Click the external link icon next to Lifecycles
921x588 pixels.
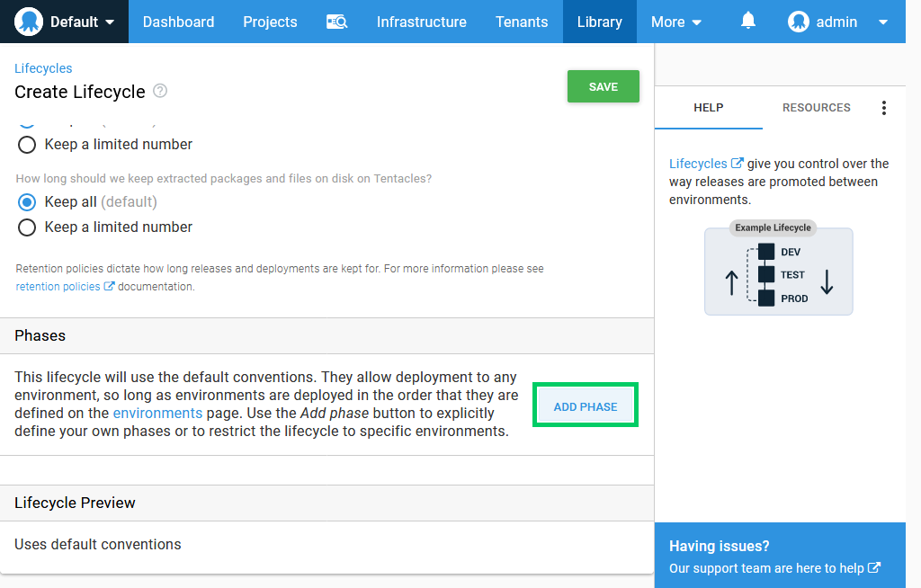[738, 164]
